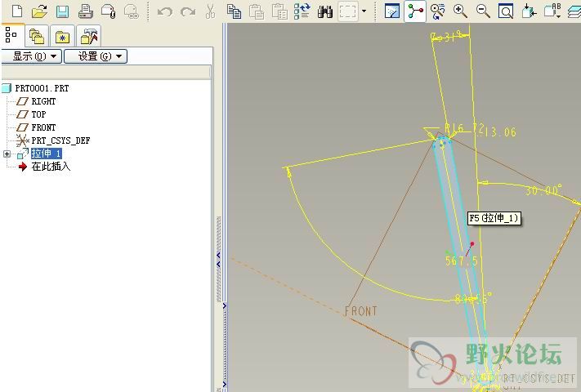Click the Zoom In magnifier
The image size is (581, 392).
(460, 11)
